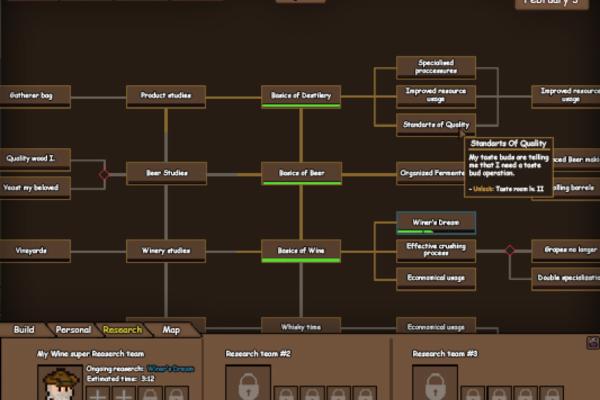Screen dimensions: 600x400
Task: Click Winer's Dream ongoing research link
Action: point(170,369)
